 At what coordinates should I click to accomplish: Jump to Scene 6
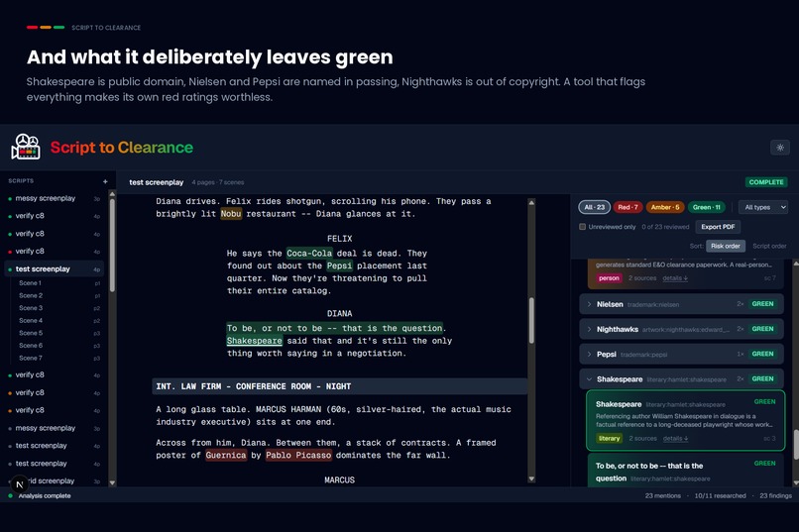[x=31, y=345]
